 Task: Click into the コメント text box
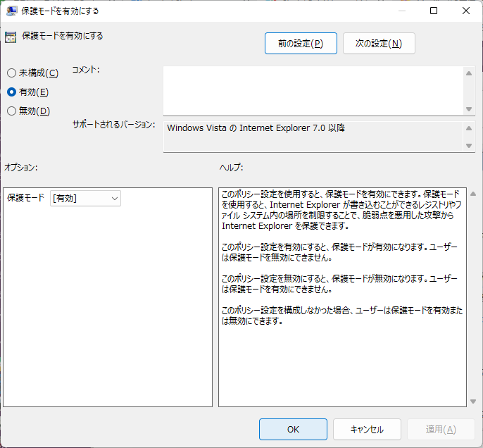[x=313, y=91]
